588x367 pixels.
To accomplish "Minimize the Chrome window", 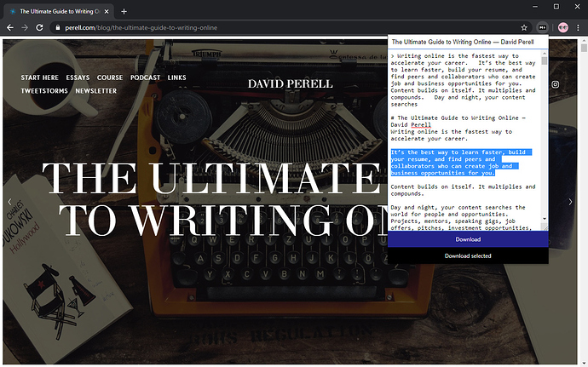I will click(x=535, y=6).
